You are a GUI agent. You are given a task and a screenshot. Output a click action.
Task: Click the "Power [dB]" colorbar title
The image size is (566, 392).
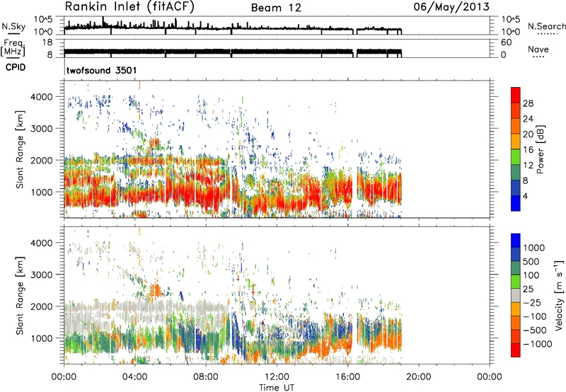tap(541, 149)
